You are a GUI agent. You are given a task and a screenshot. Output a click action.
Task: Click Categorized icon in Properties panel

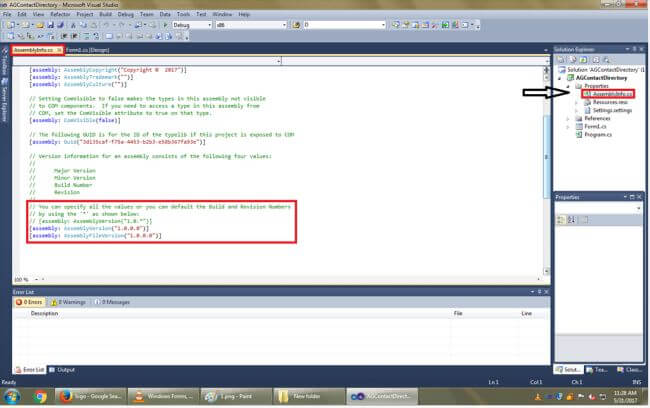[560, 220]
